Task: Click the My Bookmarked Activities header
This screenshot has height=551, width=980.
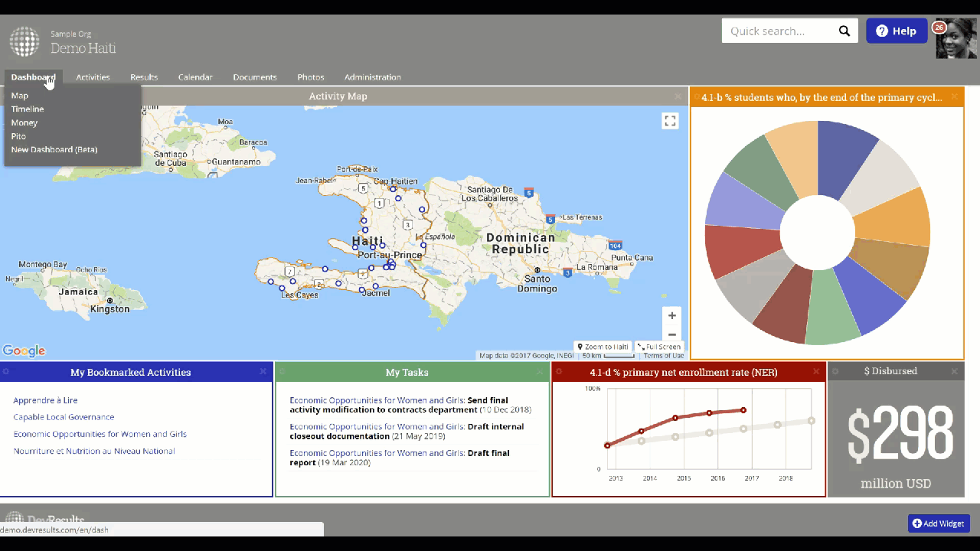Action: (131, 372)
